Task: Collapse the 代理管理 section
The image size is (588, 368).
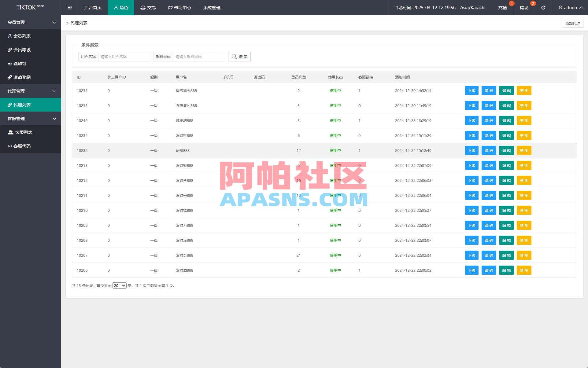Action: point(54,91)
